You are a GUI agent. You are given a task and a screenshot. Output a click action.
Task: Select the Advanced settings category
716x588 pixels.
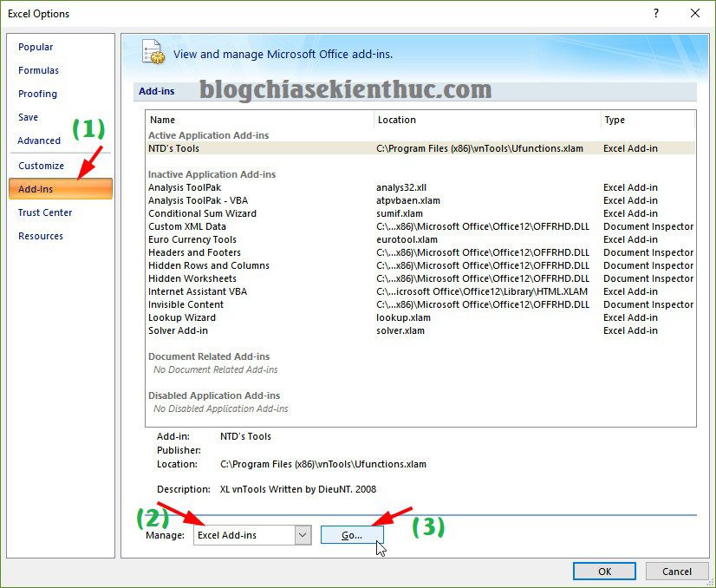click(39, 140)
